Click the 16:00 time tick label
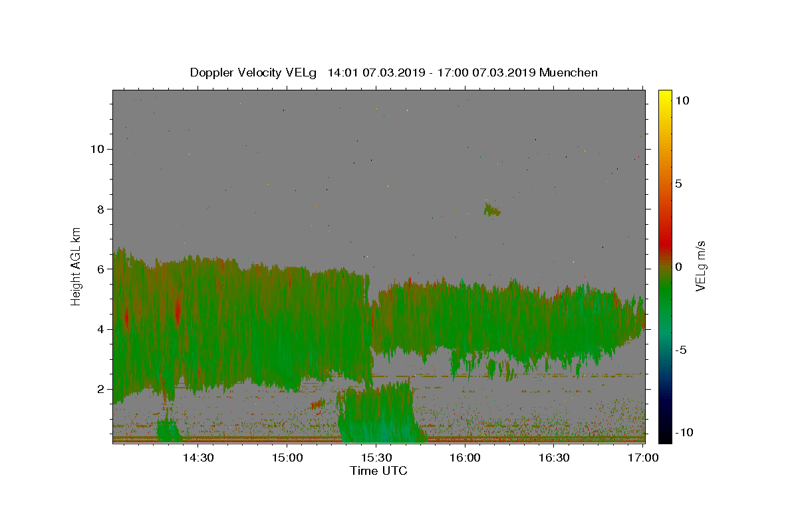 click(465, 458)
